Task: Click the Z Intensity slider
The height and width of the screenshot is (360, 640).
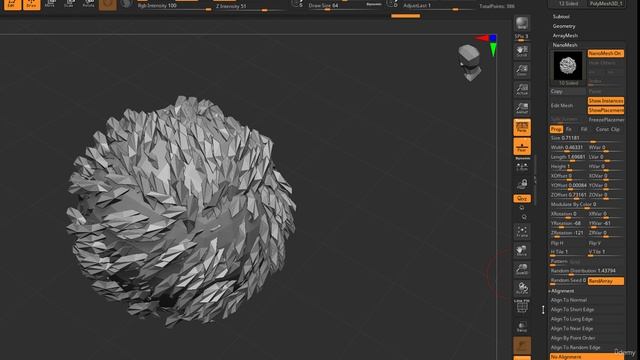Action: tap(251, 7)
